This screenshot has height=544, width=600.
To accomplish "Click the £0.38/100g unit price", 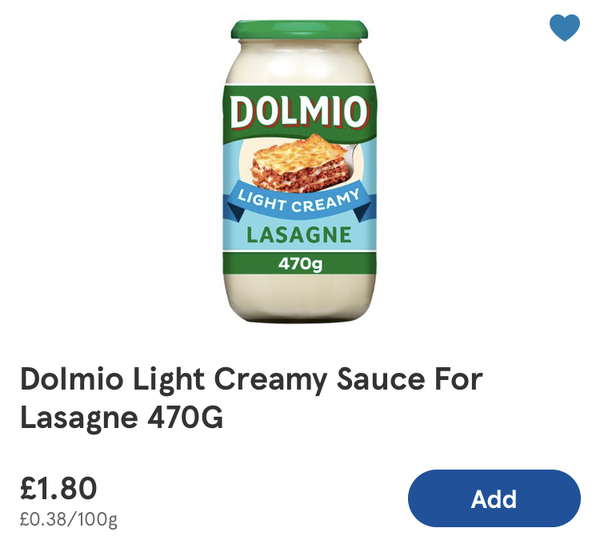I will [x=69, y=520].
